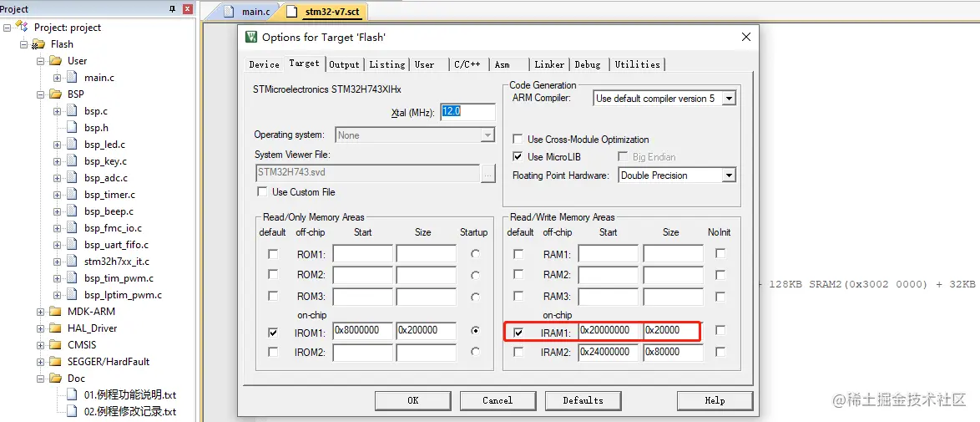Toggle IROM1 default checkbox
Screen dimensions: 980x422
click(273, 333)
